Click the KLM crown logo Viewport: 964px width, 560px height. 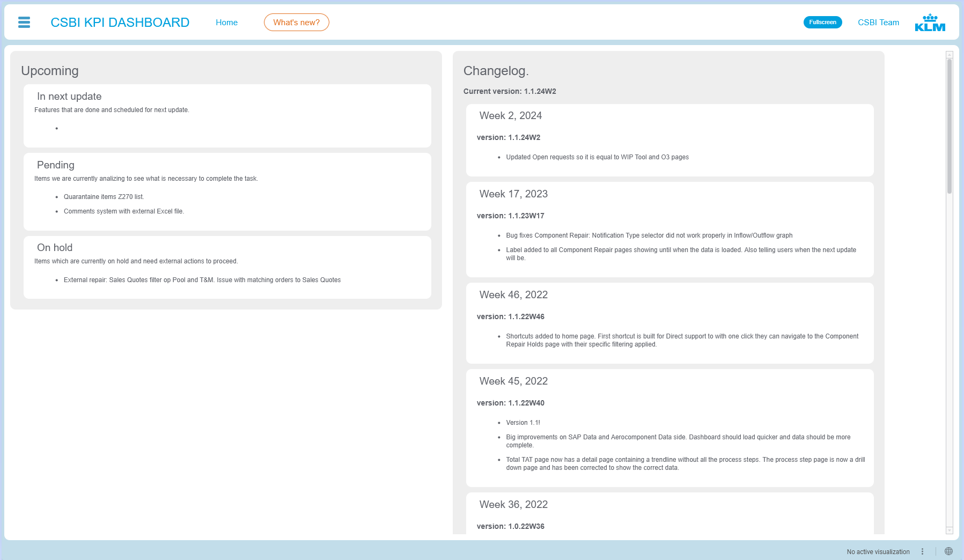click(930, 23)
